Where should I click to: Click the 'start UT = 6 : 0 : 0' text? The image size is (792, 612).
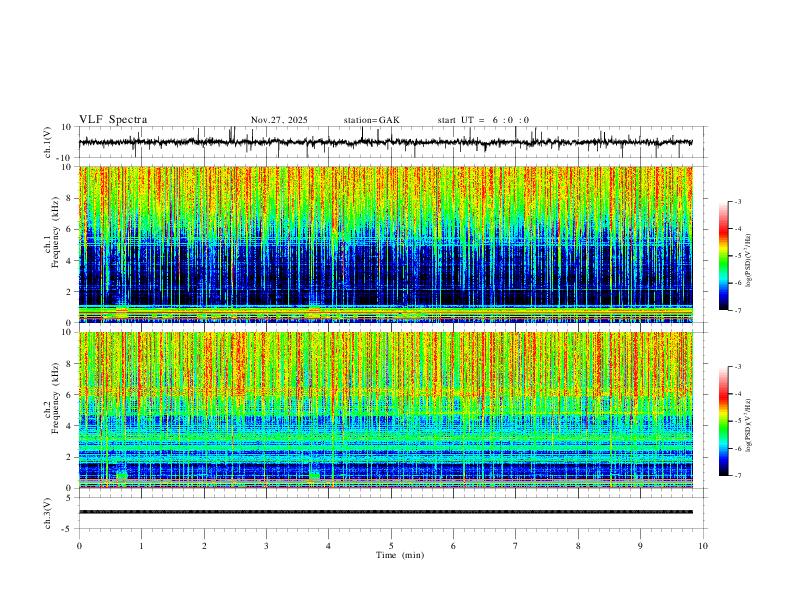(483, 120)
